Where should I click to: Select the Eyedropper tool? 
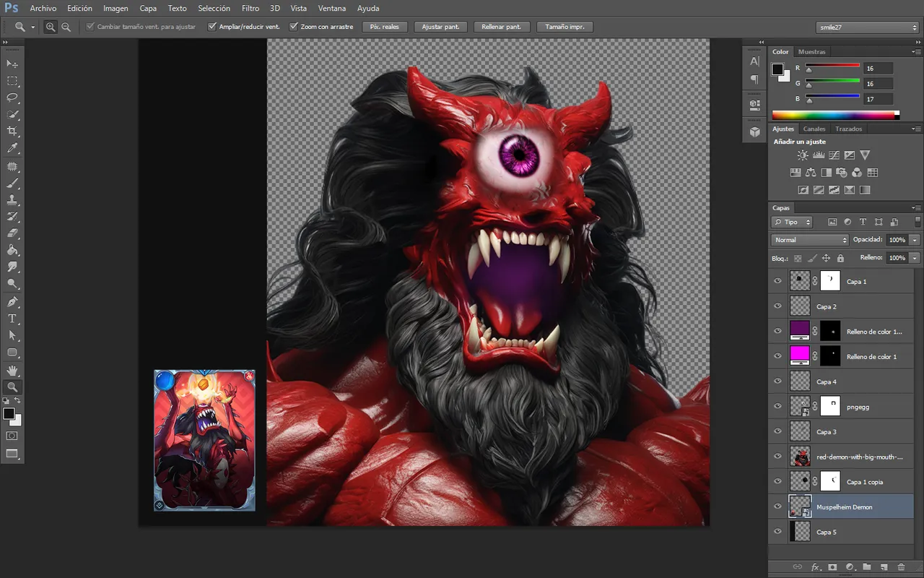tap(12, 147)
